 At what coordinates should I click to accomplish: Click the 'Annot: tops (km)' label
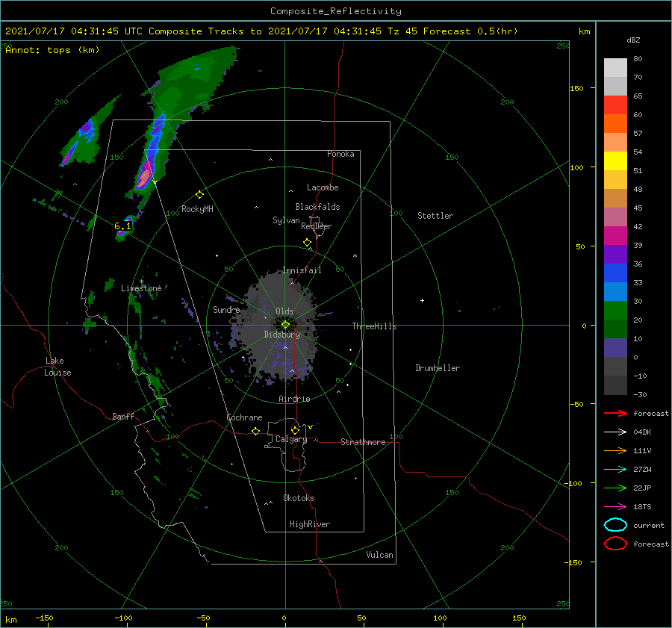pos(52,50)
